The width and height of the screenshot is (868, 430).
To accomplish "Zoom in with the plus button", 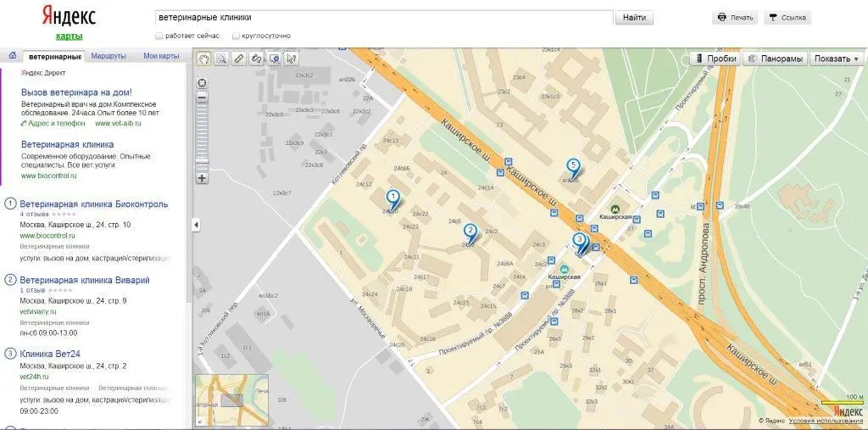I will point(202,178).
